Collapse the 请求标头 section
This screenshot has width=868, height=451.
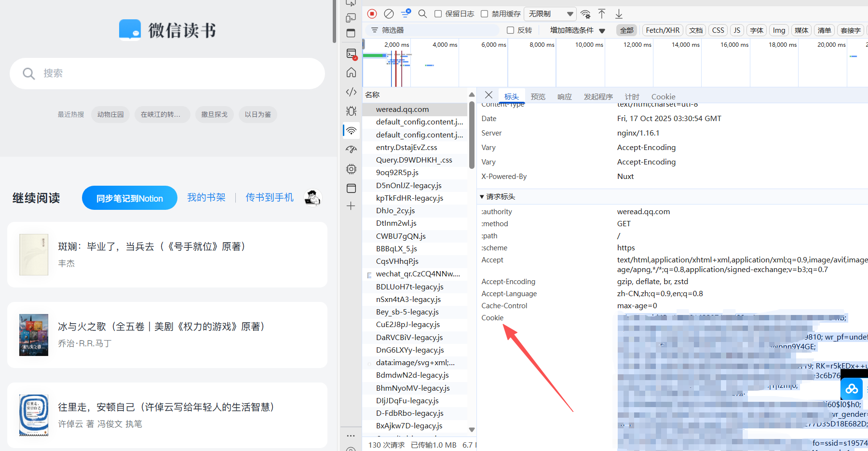[x=497, y=197]
